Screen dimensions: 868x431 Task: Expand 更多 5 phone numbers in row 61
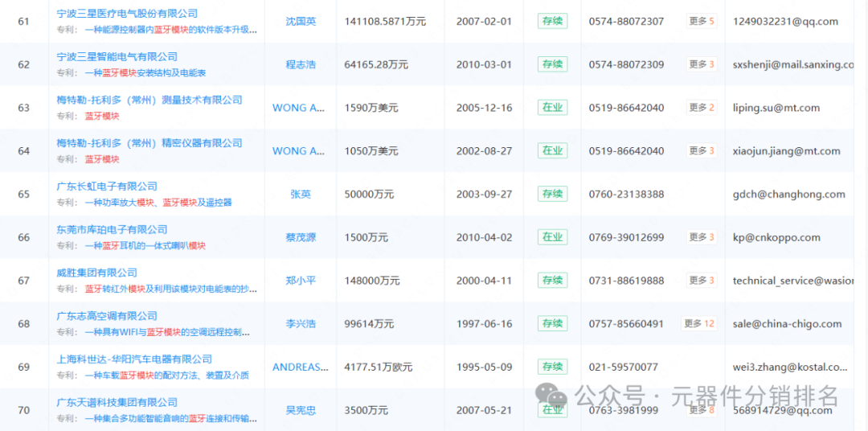point(702,22)
